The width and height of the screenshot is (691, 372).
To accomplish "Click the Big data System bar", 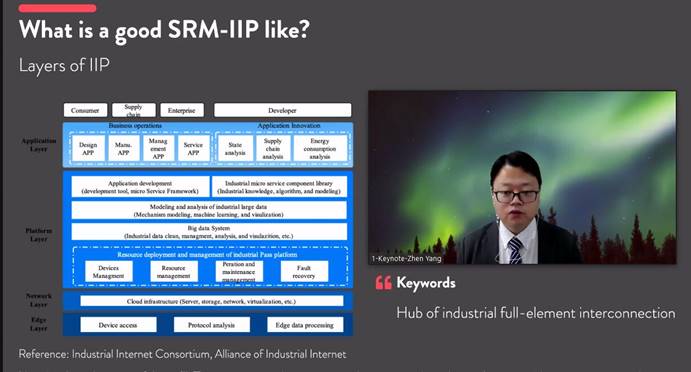I will pos(209,232).
